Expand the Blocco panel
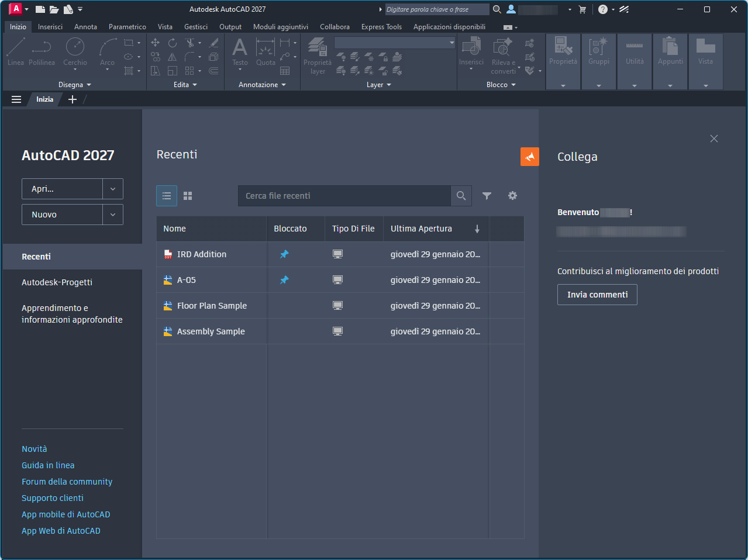Image resolution: width=748 pixels, height=560 pixels. point(501,85)
